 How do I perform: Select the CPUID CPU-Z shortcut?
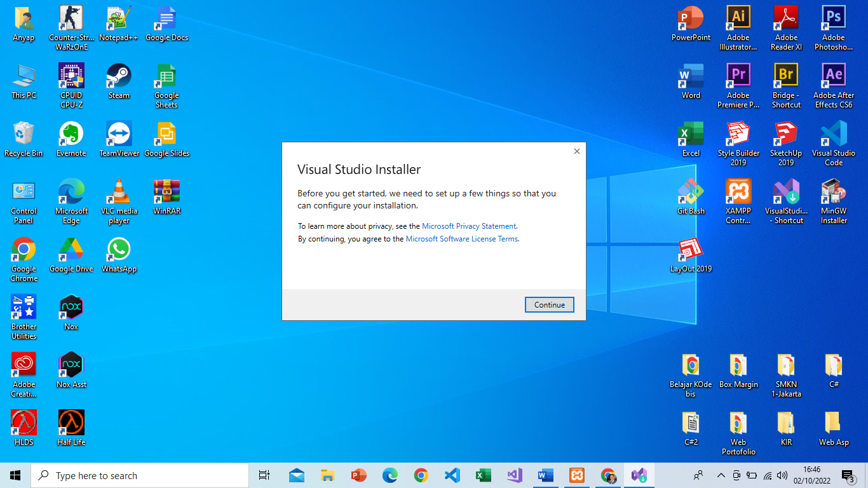[x=71, y=86]
